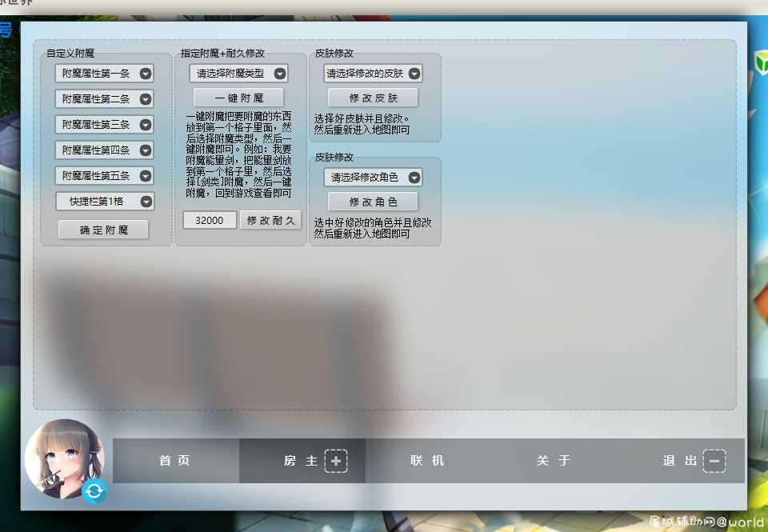768x532 pixels.
Task: Click the 确定附魔 button
Action: pyautogui.click(x=103, y=230)
